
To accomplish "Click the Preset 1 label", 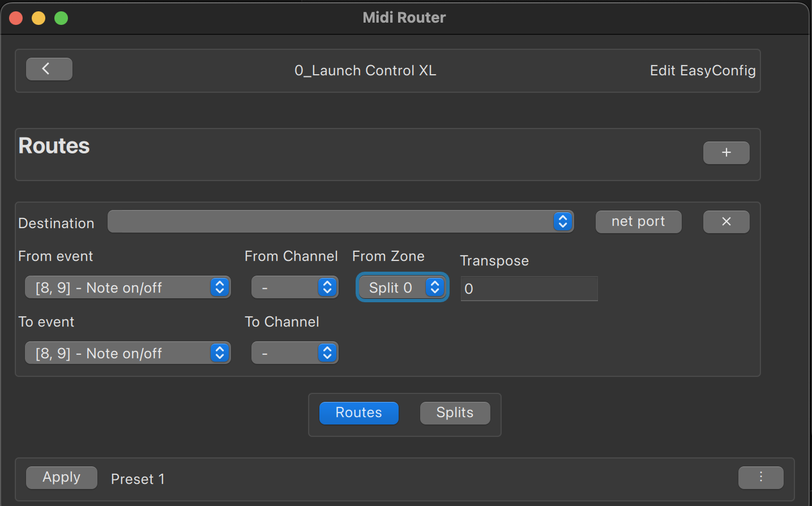I will pos(138,479).
